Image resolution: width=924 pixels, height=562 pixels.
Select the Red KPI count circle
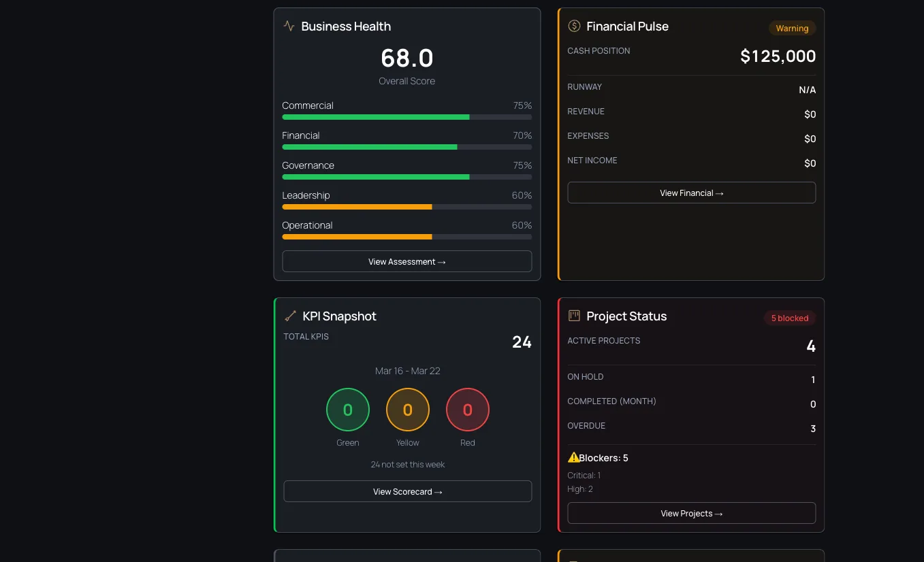(x=468, y=410)
